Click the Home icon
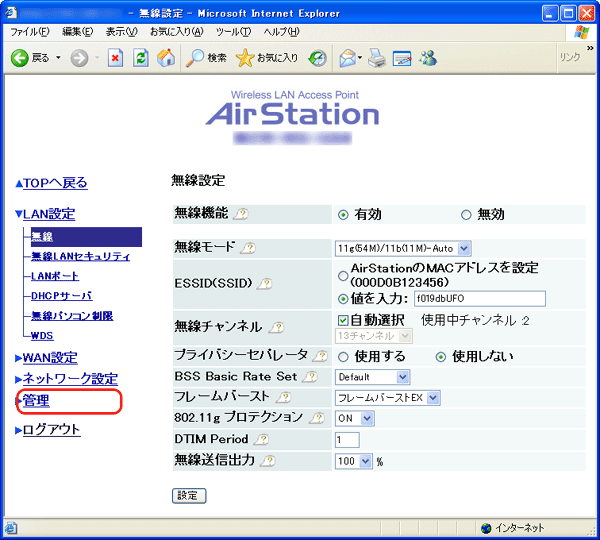 166,58
